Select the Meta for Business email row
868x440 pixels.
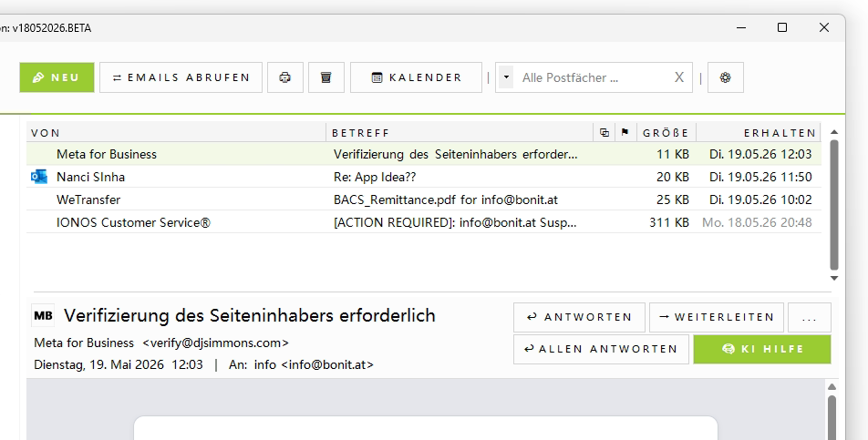424,154
